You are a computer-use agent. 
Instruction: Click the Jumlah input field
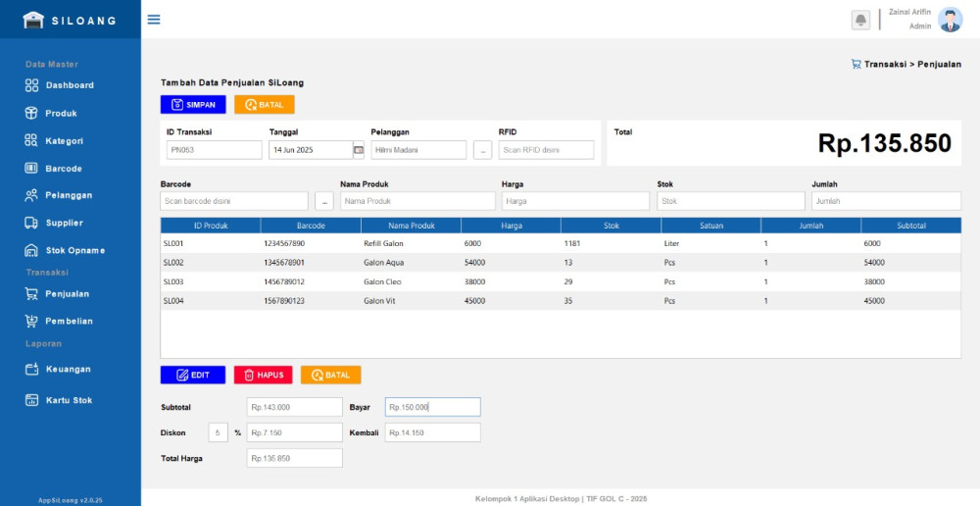(886, 201)
